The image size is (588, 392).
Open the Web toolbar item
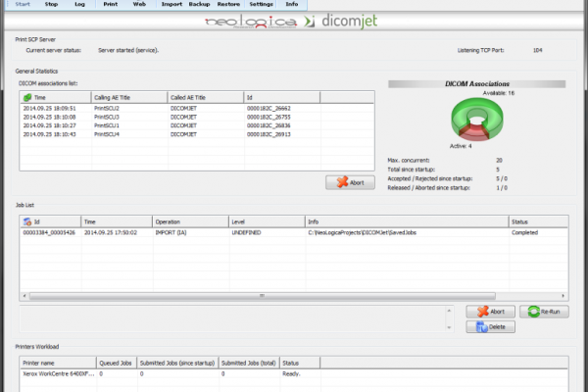[x=140, y=5]
